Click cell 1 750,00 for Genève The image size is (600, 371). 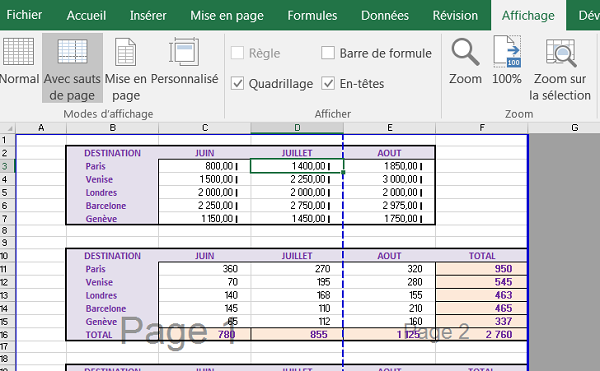point(390,218)
